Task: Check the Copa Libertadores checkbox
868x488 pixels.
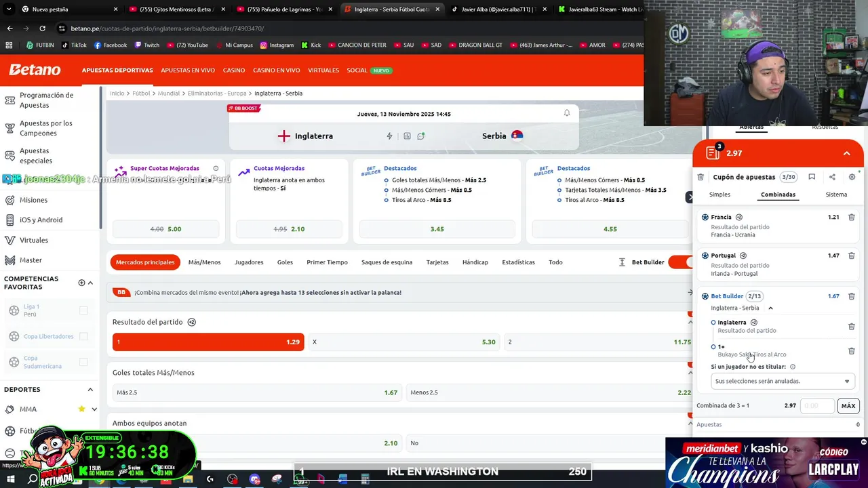Action: (x=83, y=336)
